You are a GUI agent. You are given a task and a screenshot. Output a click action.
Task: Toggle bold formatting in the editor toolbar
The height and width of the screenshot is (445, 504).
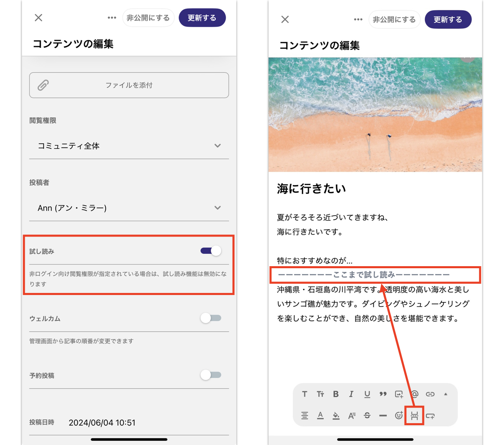tap(336, 394)
